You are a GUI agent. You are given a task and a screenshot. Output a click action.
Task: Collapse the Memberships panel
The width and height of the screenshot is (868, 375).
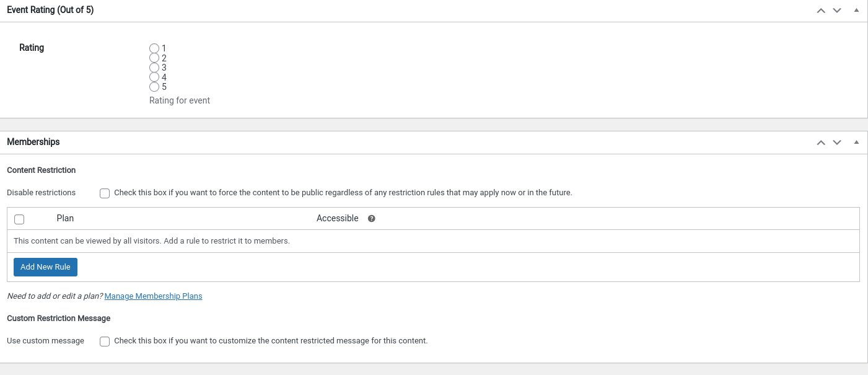coord(857,143)
